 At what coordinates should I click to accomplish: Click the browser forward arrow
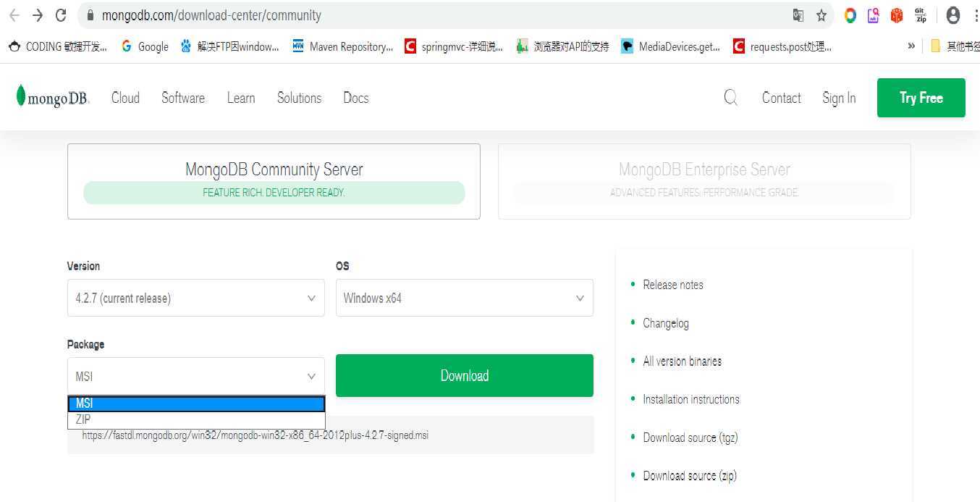tap(38, 15)
